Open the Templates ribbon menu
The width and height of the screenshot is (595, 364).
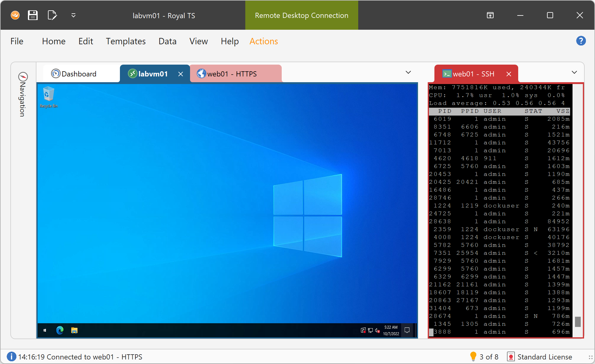tap(126, 41)
